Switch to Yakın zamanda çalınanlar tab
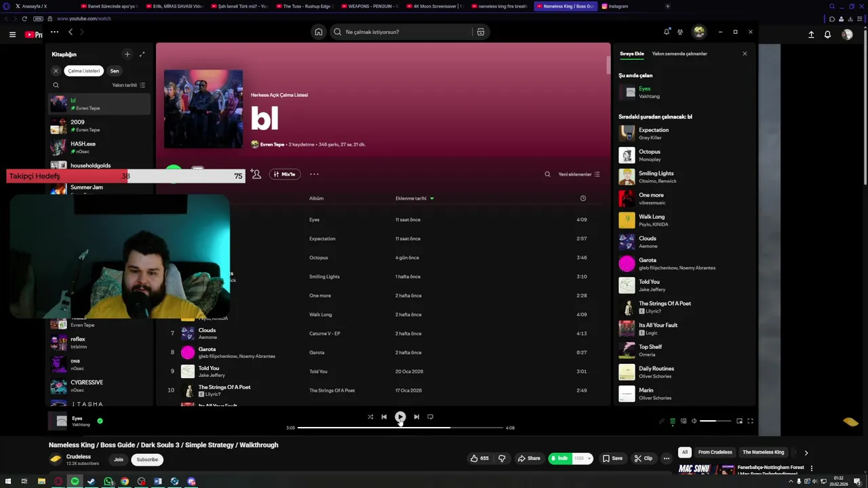Image resolution: width=868 pixels, height=488 pixels. click(x=679, y=54)
